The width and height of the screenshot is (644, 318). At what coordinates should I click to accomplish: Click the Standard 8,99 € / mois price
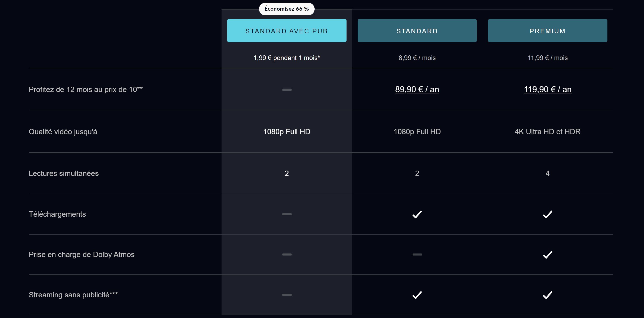[417, 58]
